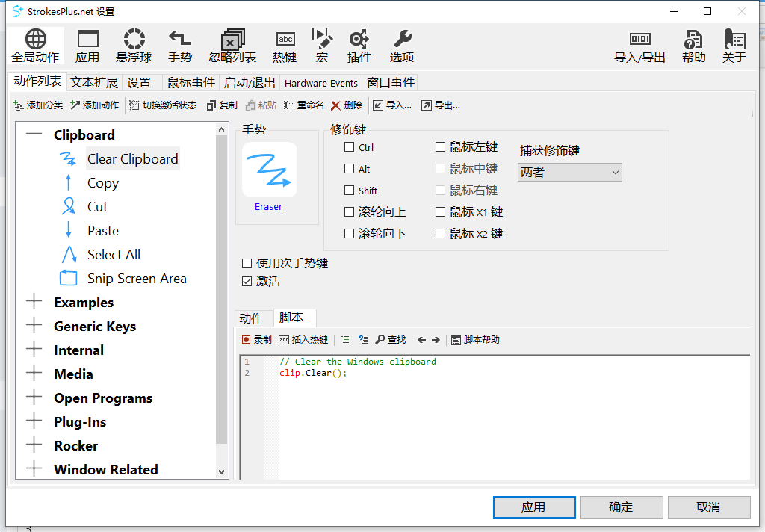This screenshot has width=765, height=532.
Task: Click the back arrow in script toolbar
Action: (421, 340)
